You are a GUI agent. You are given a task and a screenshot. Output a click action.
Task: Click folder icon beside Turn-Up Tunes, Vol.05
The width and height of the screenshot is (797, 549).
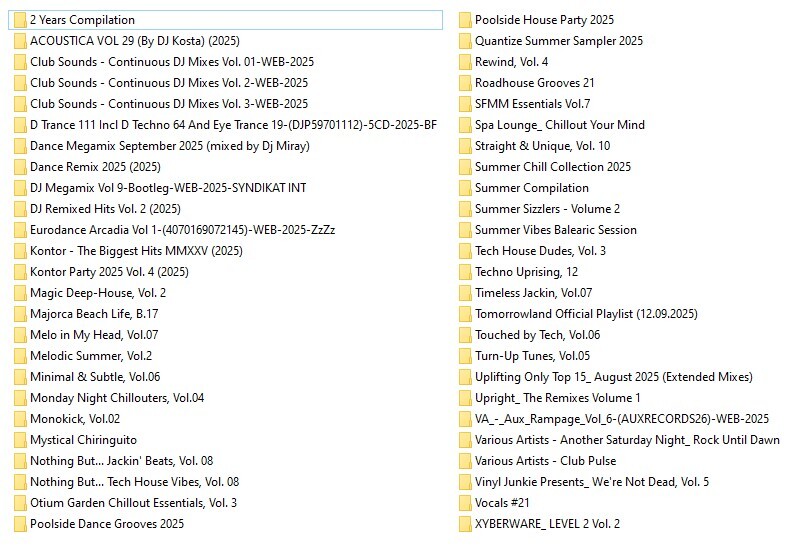pyautogui.click(x=465, y=356)
